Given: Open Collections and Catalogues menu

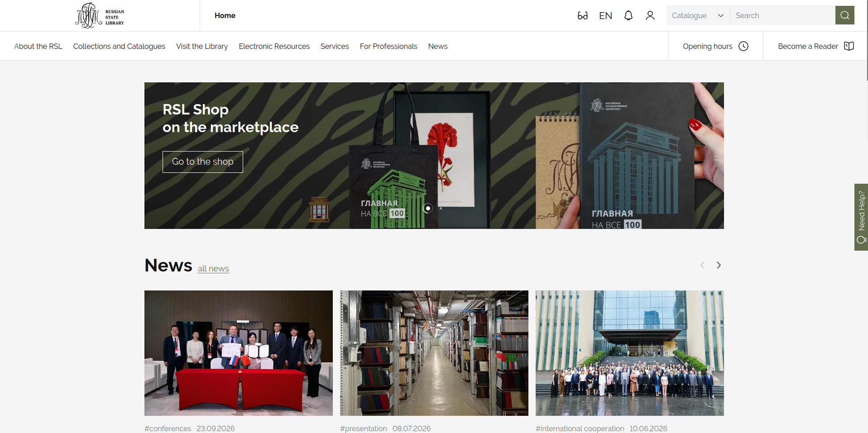Looking at the screenshot, I should point(119,46).
